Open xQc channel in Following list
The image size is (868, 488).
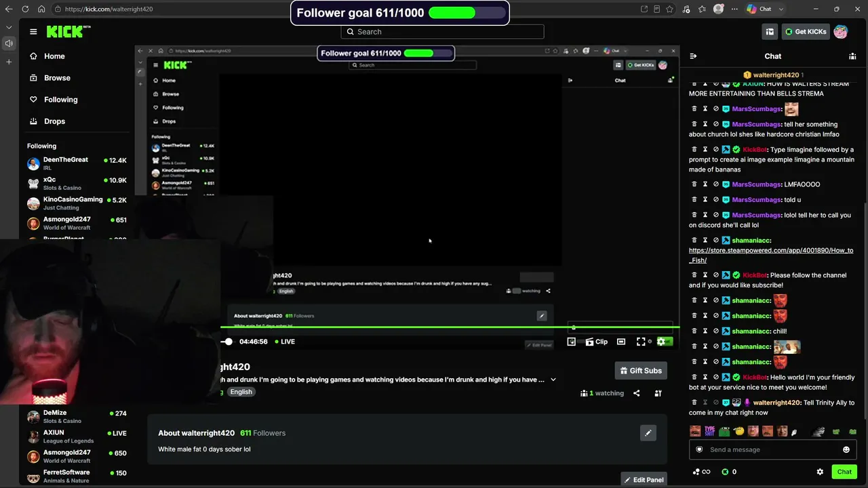coord(77,183)
